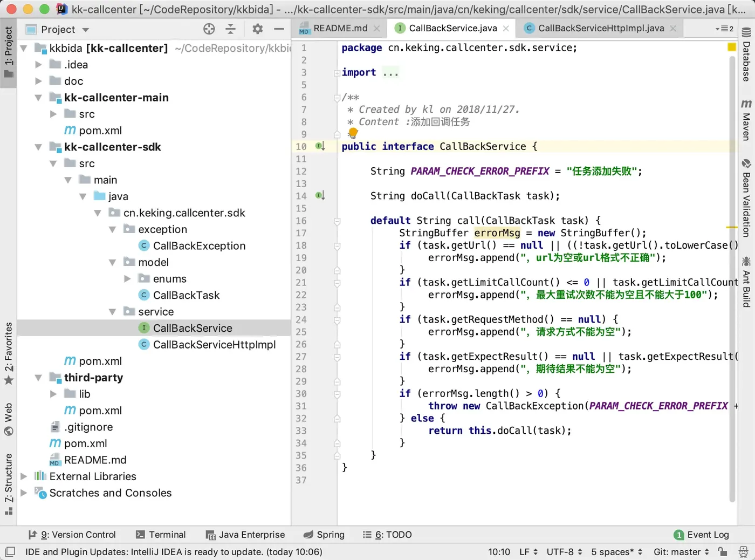Open the Web side panel
This screenshot has height=560, width=755.
tap(9, 419)
